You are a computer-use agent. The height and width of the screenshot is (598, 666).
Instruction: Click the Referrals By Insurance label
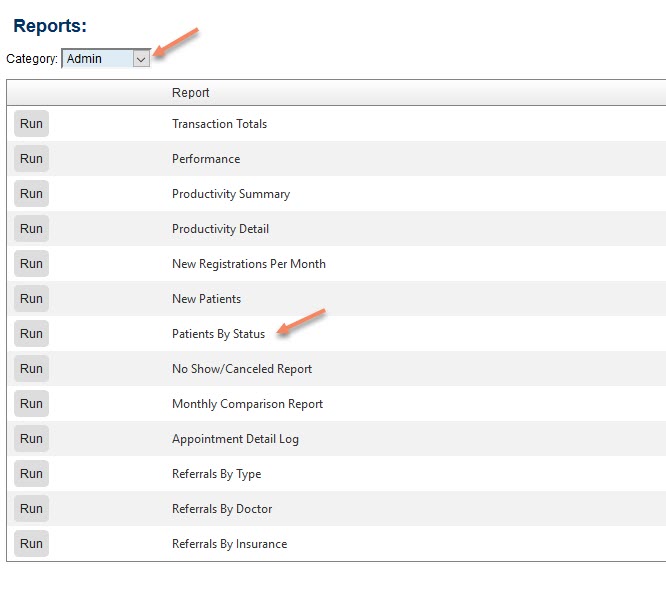[x=229, y=544]
